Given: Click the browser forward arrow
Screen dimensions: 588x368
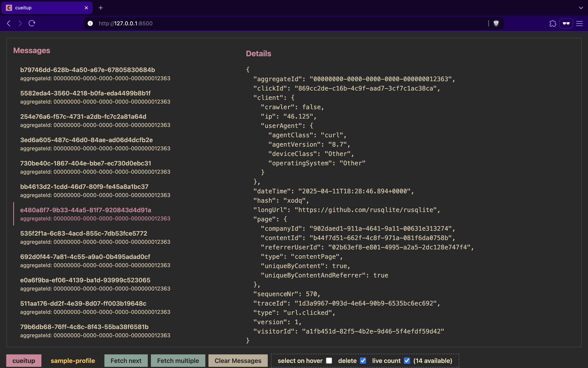Looking at the screenshot, I should pyautogui.click(x=20, y=23).
